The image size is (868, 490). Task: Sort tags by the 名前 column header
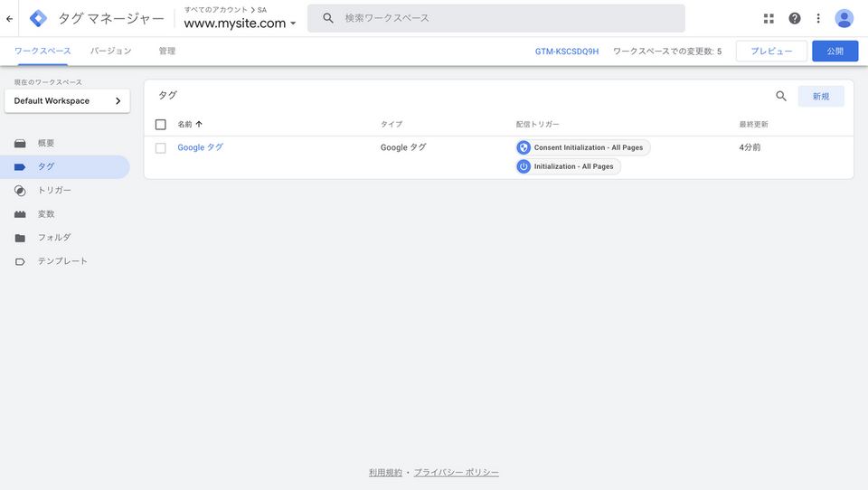[189, 124]
